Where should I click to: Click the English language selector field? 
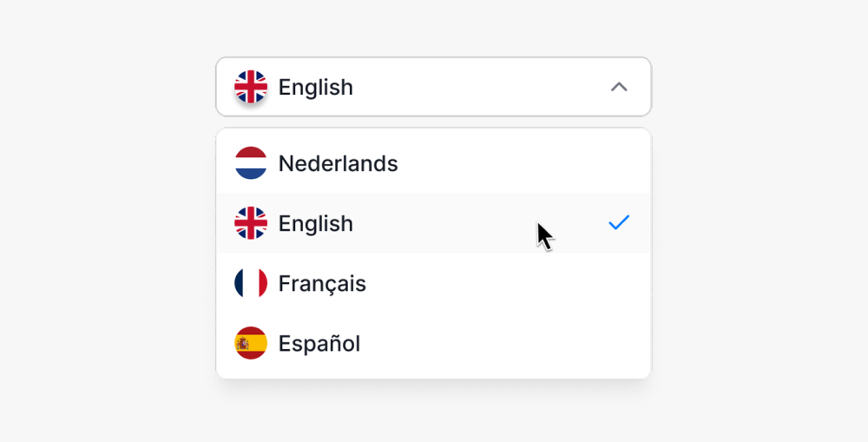pyautogui.click(x=433, y=87)
